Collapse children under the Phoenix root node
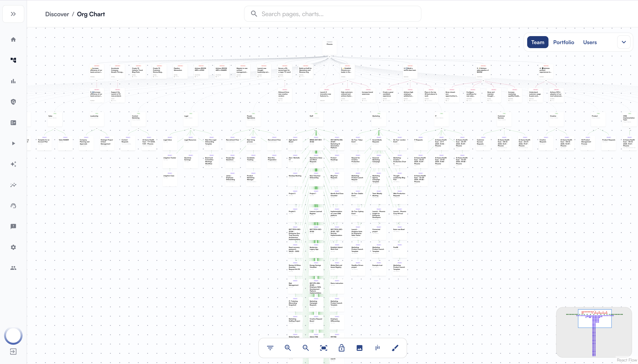 329,57
